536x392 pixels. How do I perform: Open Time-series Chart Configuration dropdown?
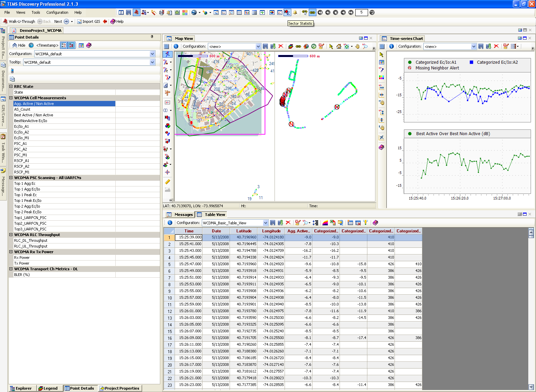coord(474,47)
